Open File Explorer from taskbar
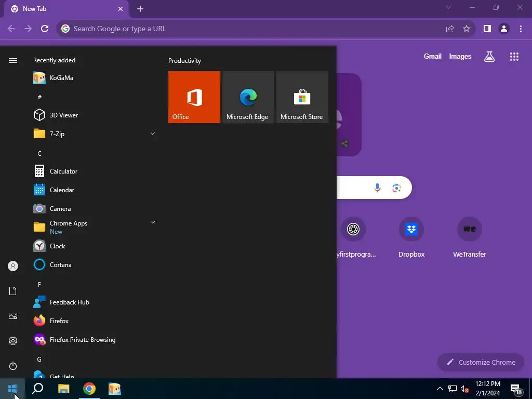The width and height of the screenshot is (532, 399). click(x=63, y=389)
